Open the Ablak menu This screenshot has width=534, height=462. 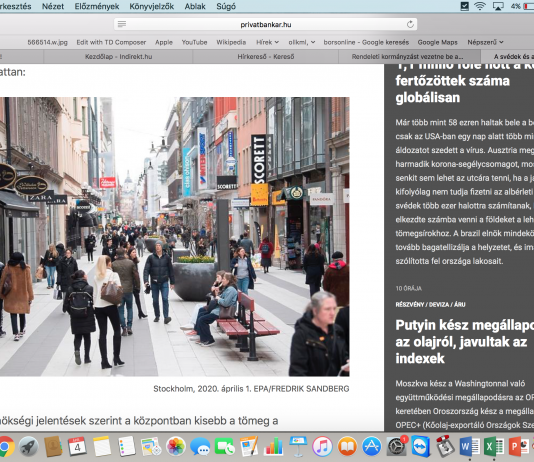195,6
